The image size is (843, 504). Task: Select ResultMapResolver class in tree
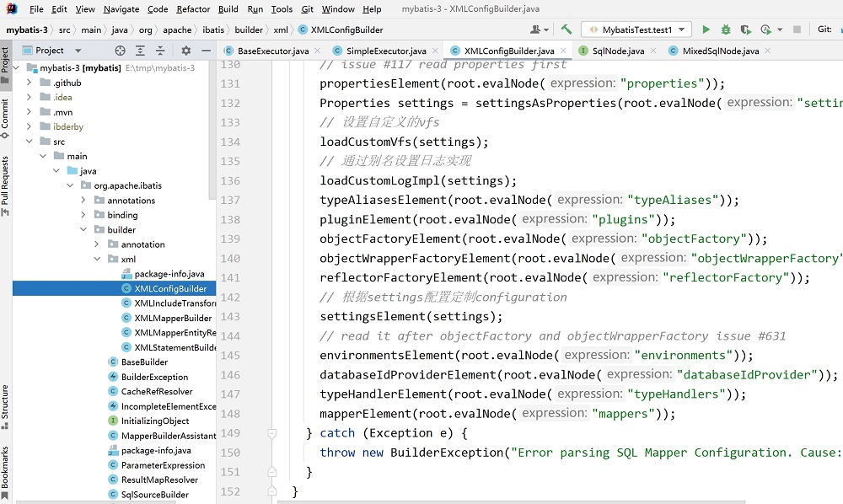[159, 480]
